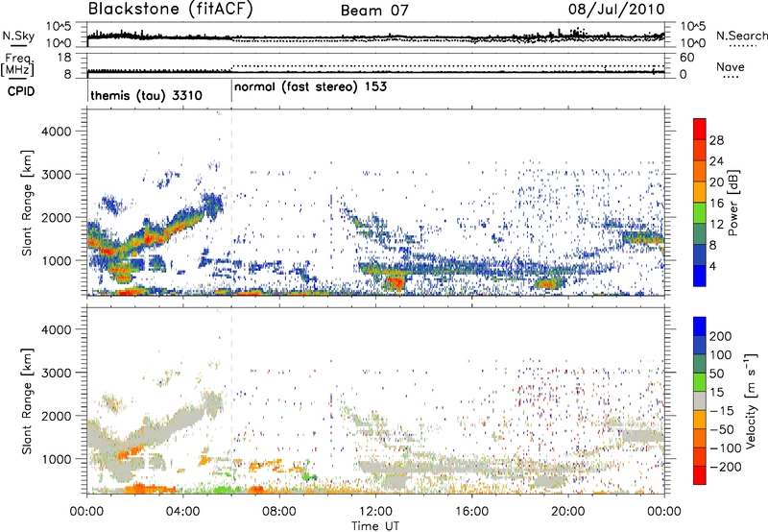Click the '04:00' time tick label

(x=182, y=512)
